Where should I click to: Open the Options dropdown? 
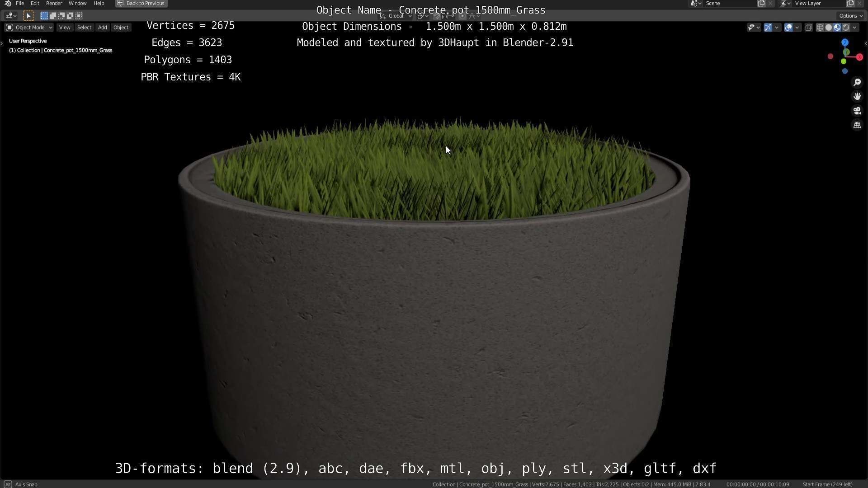point(850,16)
